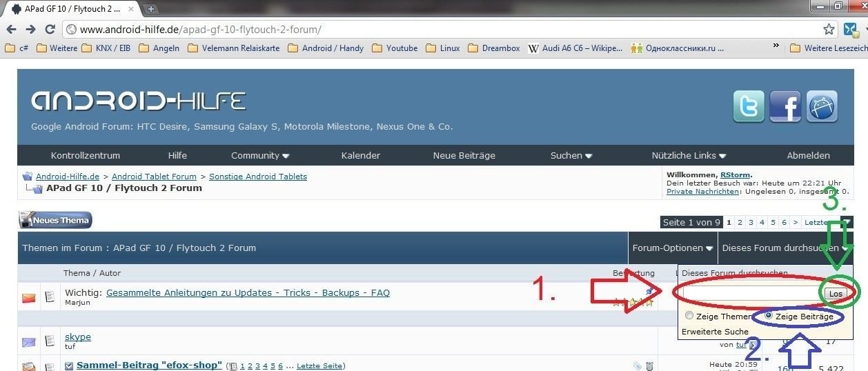Open the Forum-Optionen dropdown
The image size is (868, 371).
(673, 248)
